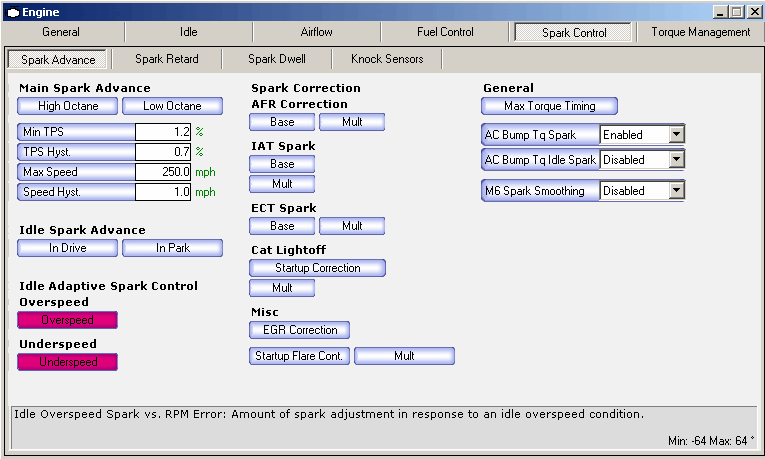Click the Spark Correction heading

point(306,88)
